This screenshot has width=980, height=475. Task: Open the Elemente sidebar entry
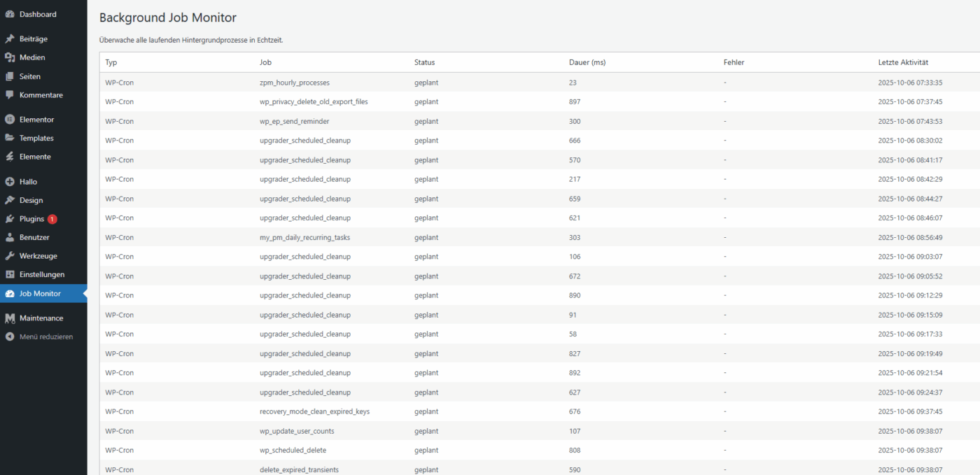(35, 157)
